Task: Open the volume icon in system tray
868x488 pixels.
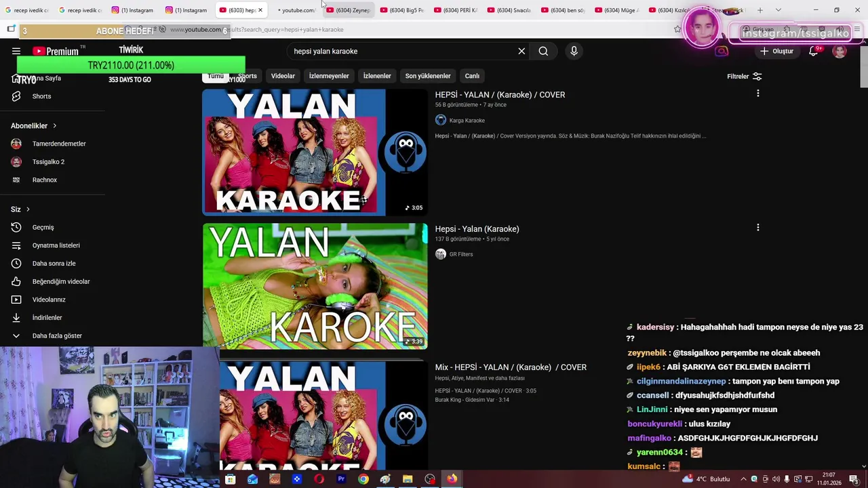Action: (776, 479)
